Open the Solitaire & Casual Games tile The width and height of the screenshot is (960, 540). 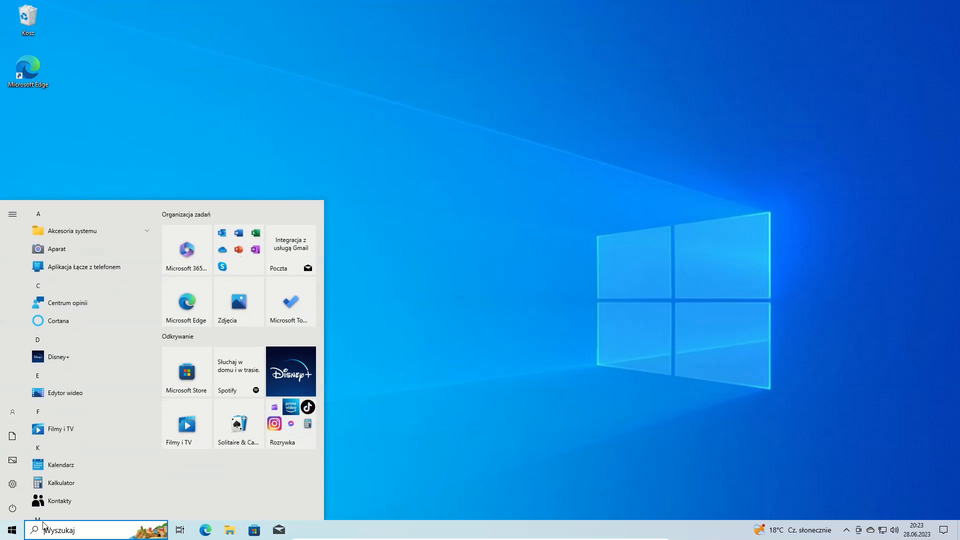click(x=239, y=425)
